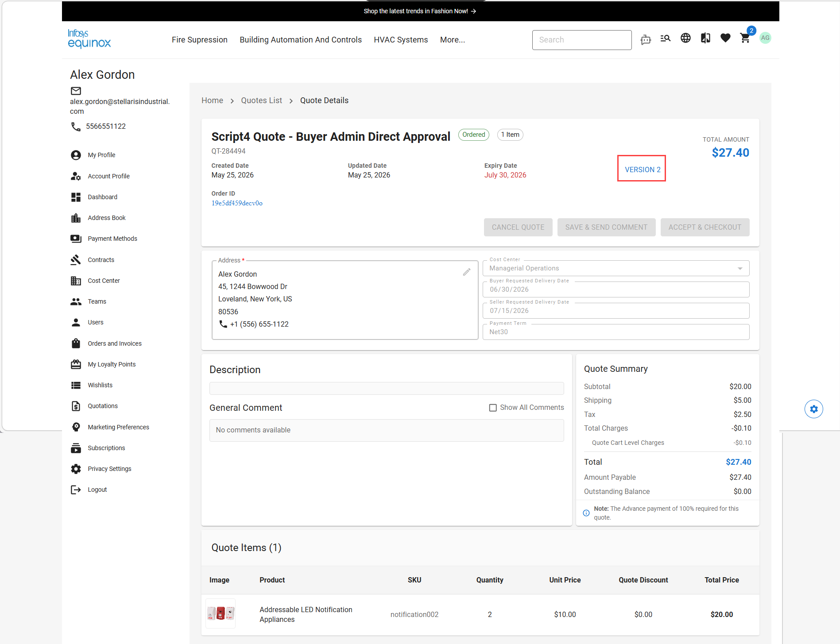
Task: Click the Seller Requested Delivery Date field
Action: point(616,311)
